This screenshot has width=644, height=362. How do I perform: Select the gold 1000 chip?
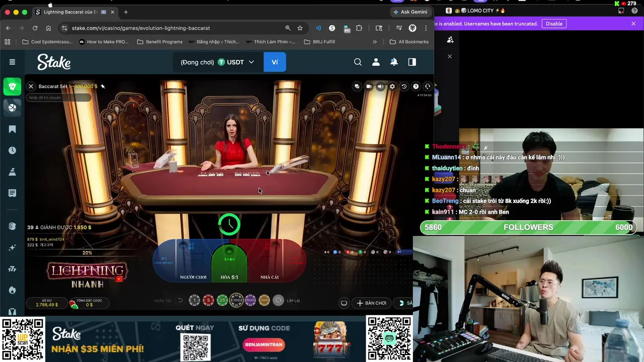pos(264,301)
